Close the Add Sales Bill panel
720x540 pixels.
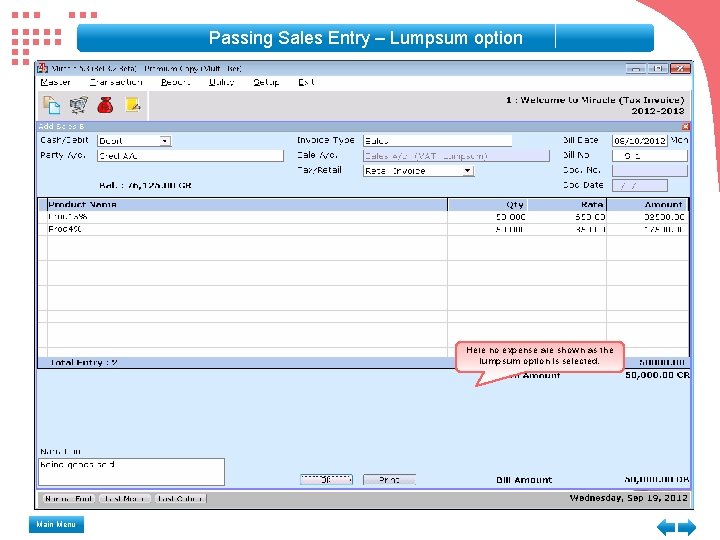point(686,126)
